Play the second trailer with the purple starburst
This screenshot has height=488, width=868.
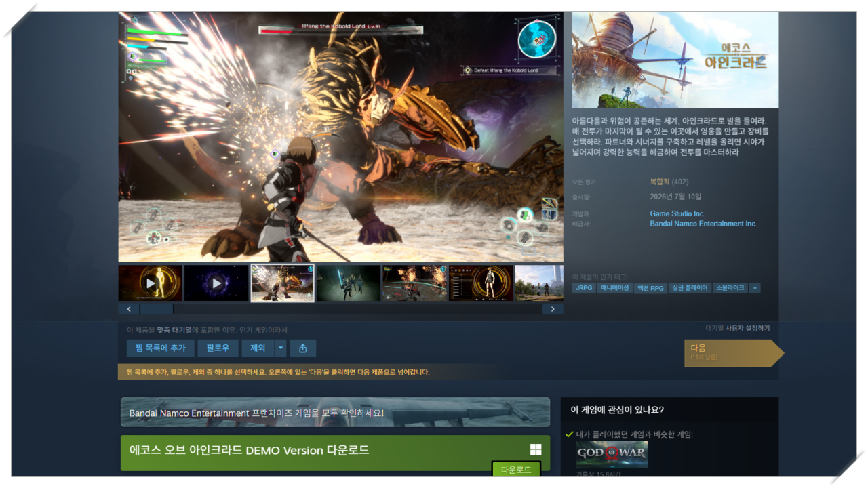pyautogui.click(x=216, y=283)
